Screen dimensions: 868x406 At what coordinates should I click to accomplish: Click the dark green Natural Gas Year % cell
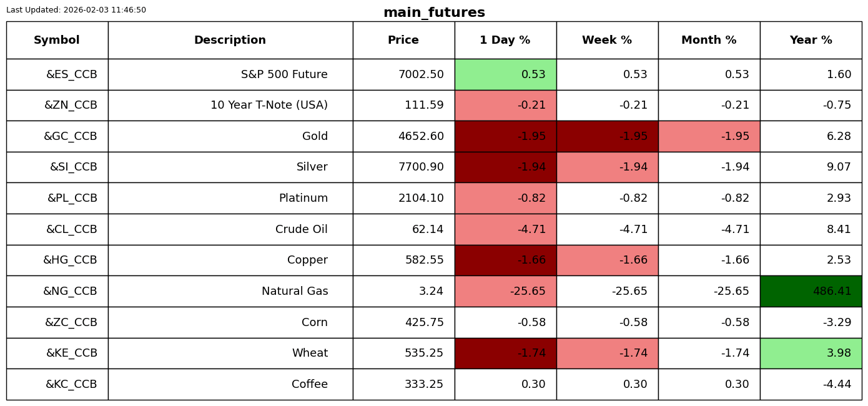point(811,291)
